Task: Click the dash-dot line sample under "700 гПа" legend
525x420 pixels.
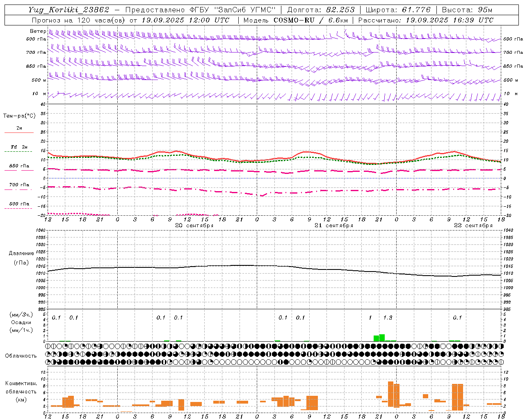Action: [x=18, y=189]
